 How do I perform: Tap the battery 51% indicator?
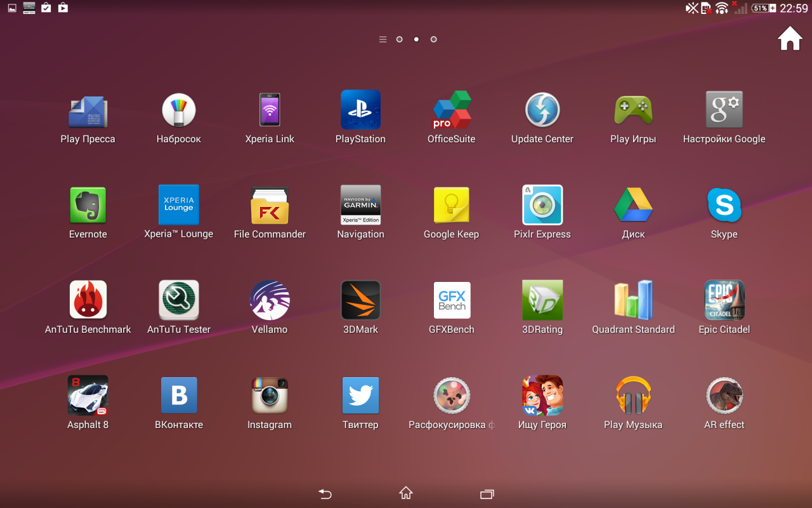click(x=764, y=8)
